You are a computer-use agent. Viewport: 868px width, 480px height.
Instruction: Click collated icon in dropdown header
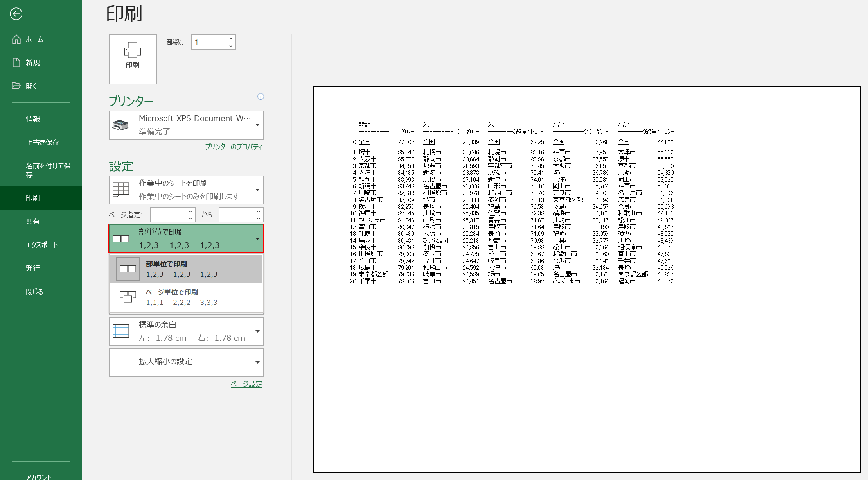point(121,239)
